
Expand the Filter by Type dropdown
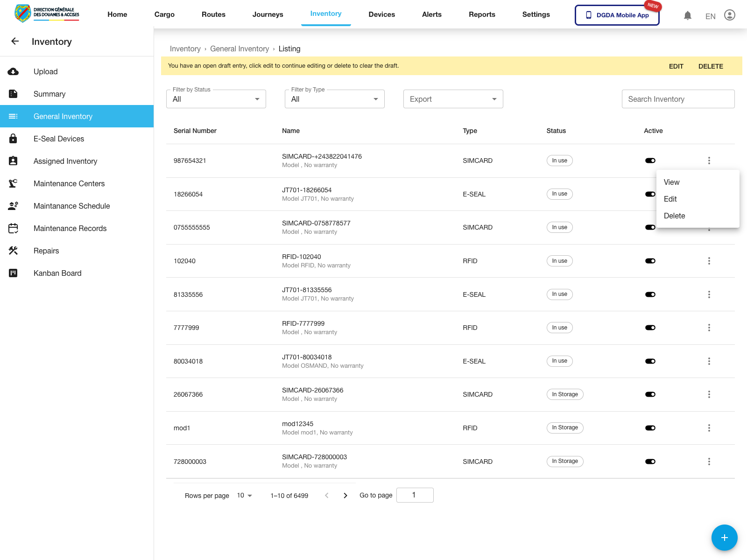pyautogui.click(x=334, y=99)
